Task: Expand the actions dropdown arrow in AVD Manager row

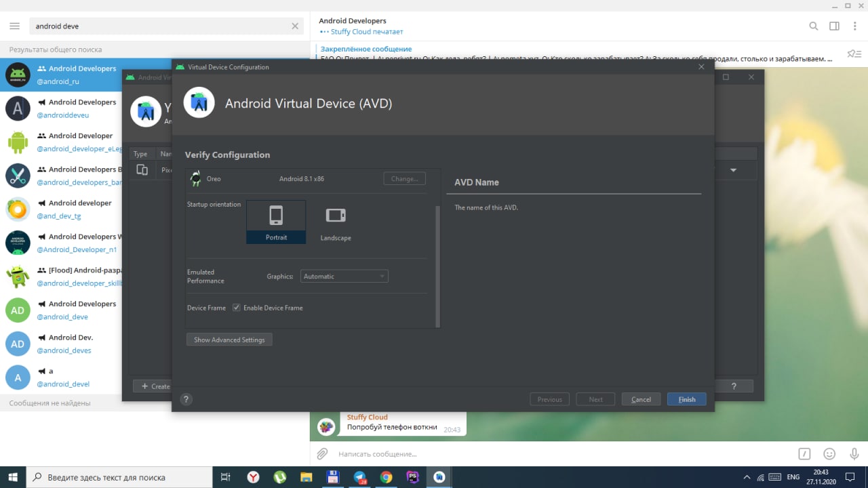Action: click(x=733, y=170)
